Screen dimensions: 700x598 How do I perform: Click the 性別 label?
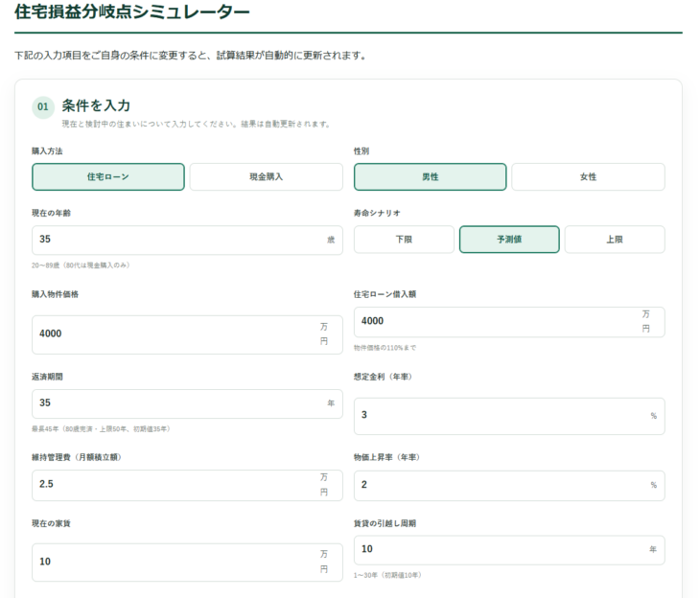tap(362, 151)
